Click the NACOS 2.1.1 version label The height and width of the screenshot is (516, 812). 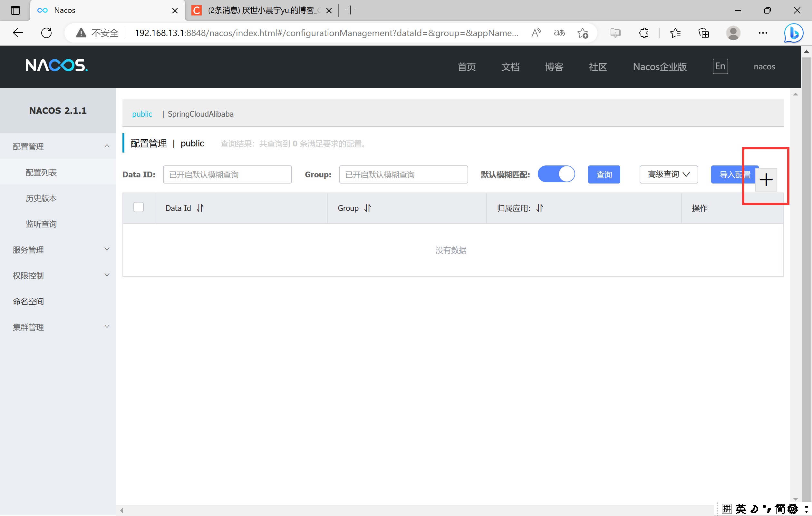click(x=58, y=110)
